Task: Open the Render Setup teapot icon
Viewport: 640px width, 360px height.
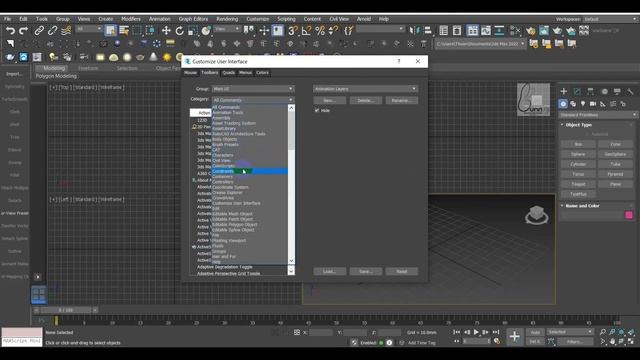Action: (531, 31)
